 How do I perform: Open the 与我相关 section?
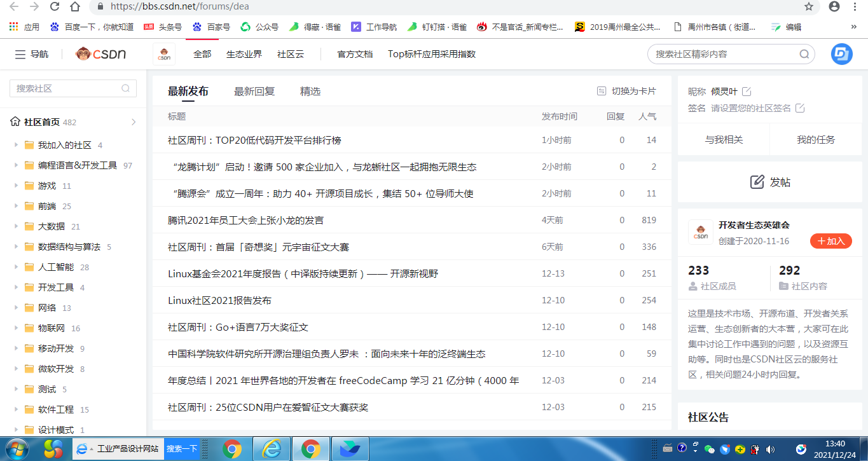pyautogui.click(x=724, y=139)
